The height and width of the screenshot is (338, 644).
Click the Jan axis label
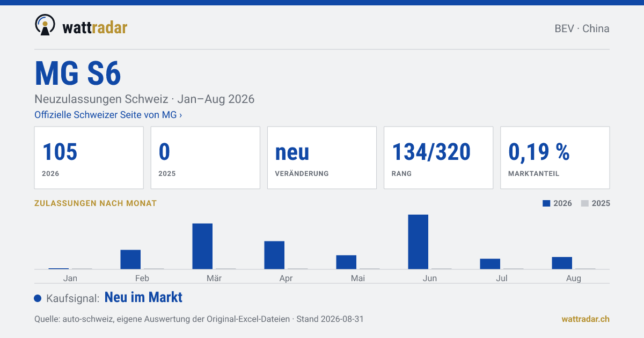(70, 278)
